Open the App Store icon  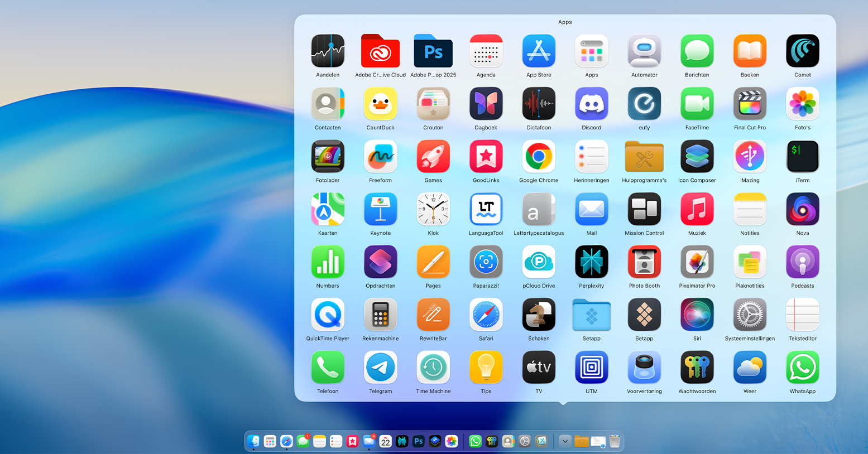539,51
